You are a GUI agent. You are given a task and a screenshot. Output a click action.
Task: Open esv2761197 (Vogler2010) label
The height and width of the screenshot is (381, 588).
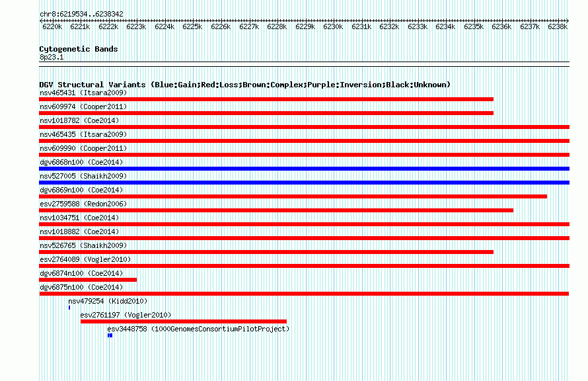126,315
